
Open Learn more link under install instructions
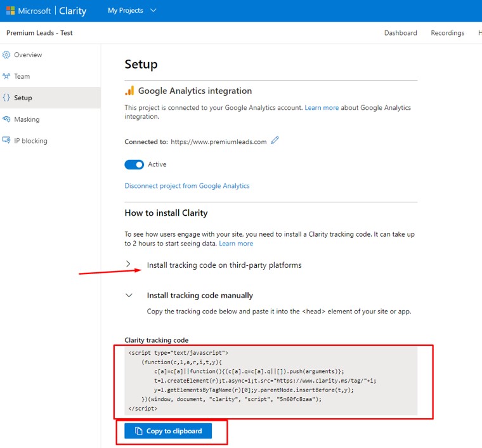(236, 244)
